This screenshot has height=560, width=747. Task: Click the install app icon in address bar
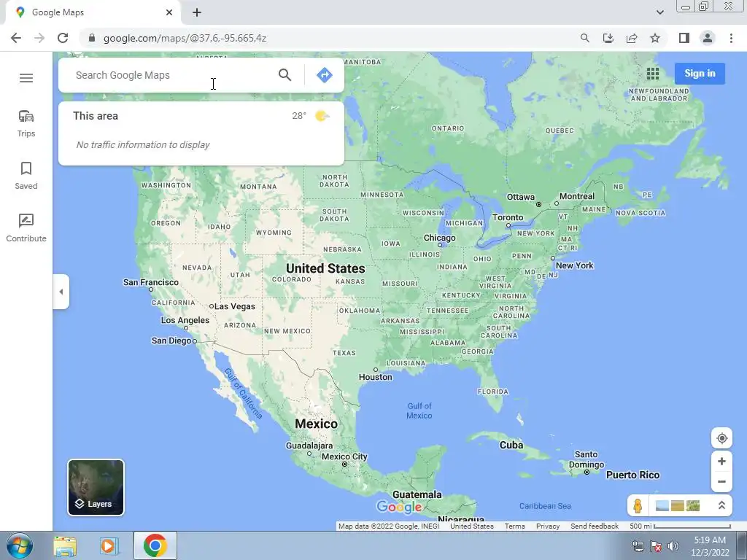[x=608, y=38]
